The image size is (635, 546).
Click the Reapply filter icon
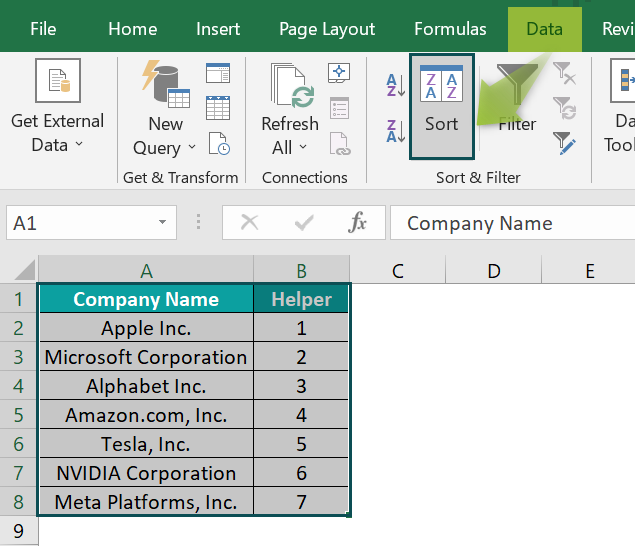(x=565, y=109)
